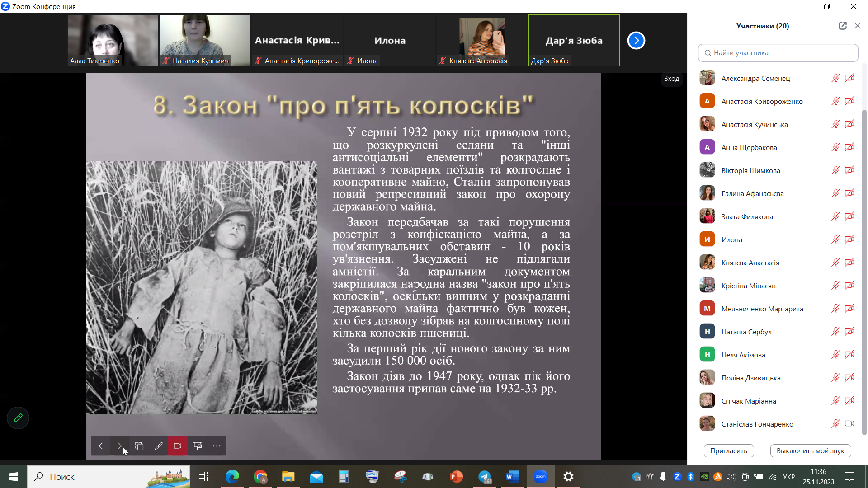Open the slide overview icon

point(139,446)
